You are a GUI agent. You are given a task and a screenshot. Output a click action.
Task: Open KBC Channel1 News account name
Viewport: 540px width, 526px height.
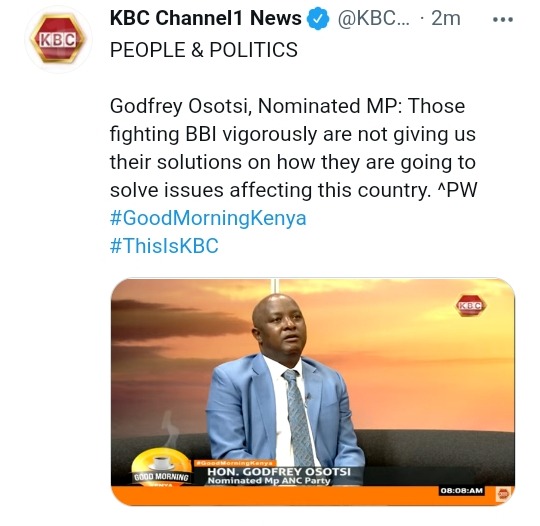pyautogui.click(x=206, y=18)
